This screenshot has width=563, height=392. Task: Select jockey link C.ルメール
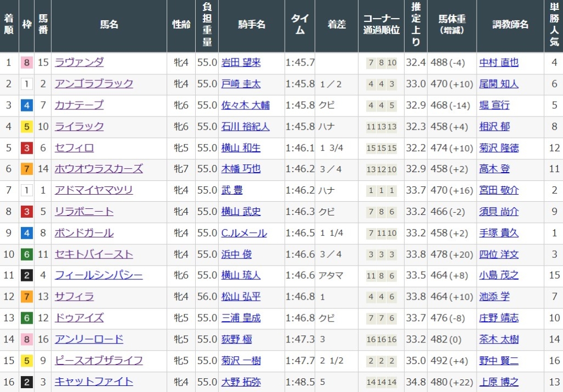point(244,233)
